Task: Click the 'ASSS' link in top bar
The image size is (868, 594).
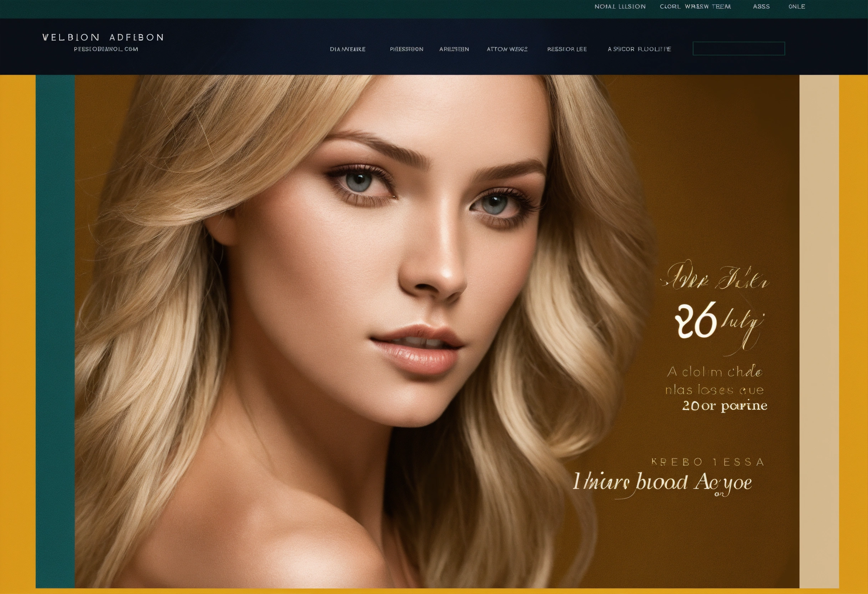Action: [x=761, y=6]
